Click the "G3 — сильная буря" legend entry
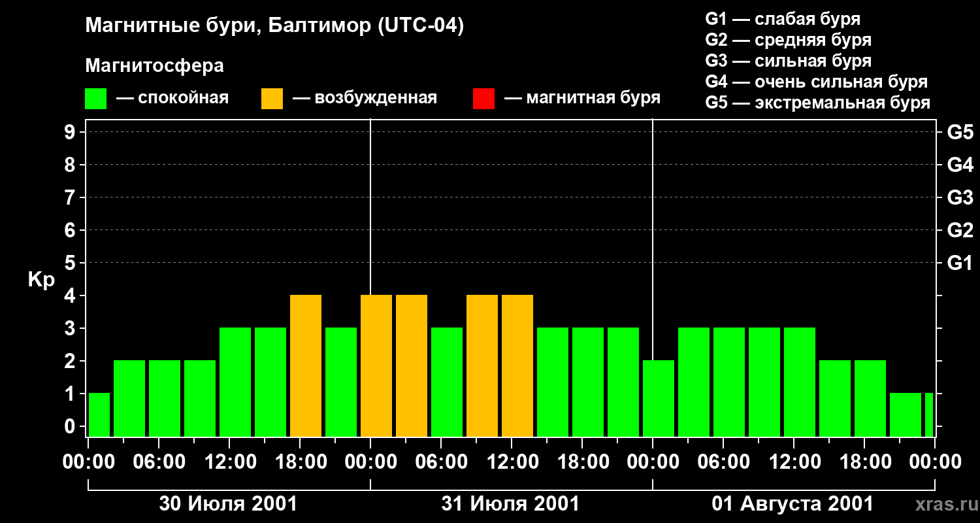 788,61
